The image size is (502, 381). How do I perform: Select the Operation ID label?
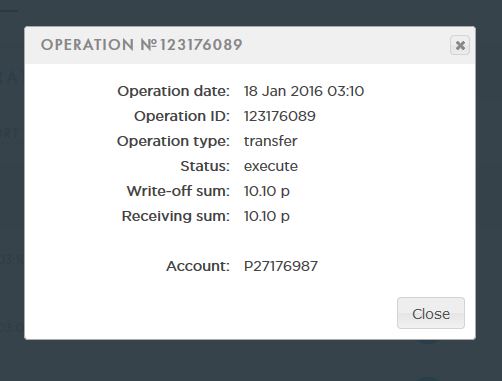coord(182,116)
